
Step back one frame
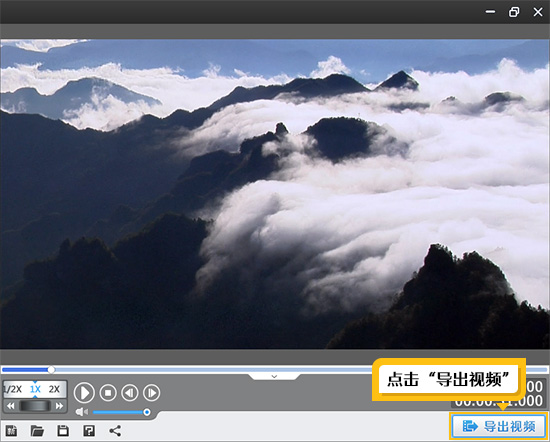(x=130, y=393)
